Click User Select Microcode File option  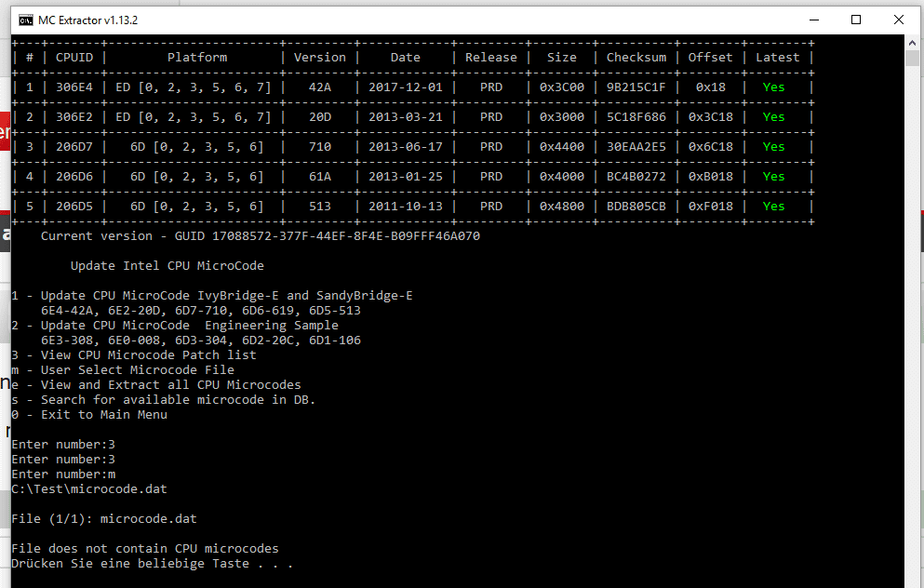click(123, 370)
